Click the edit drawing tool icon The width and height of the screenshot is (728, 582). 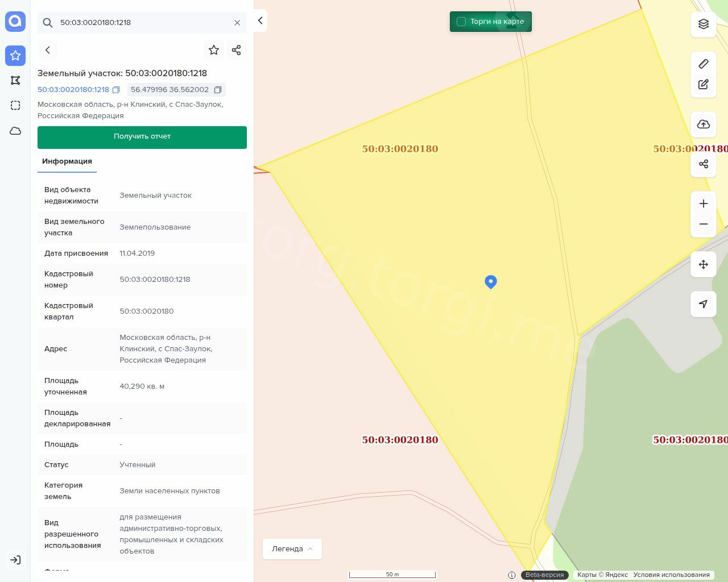(704, 85)
